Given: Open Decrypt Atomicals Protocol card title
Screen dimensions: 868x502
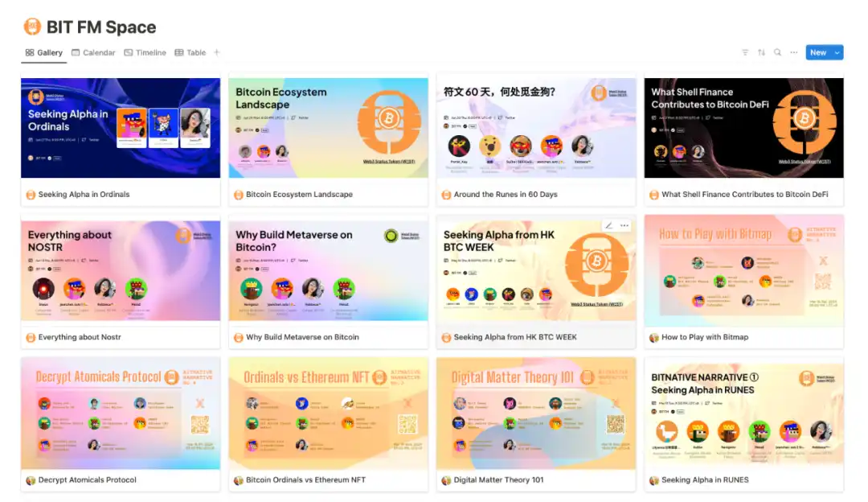Looking at the screenshot, I should (x=87, y=479).
